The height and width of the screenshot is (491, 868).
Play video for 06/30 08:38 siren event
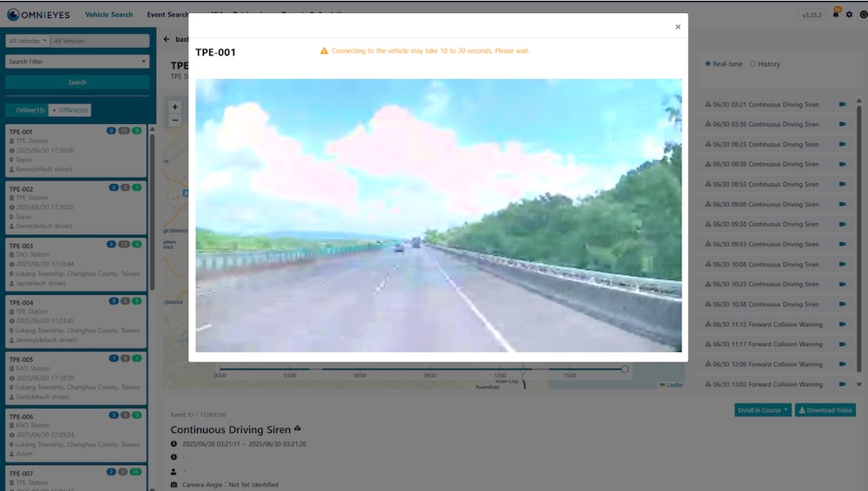click(842, 164)
